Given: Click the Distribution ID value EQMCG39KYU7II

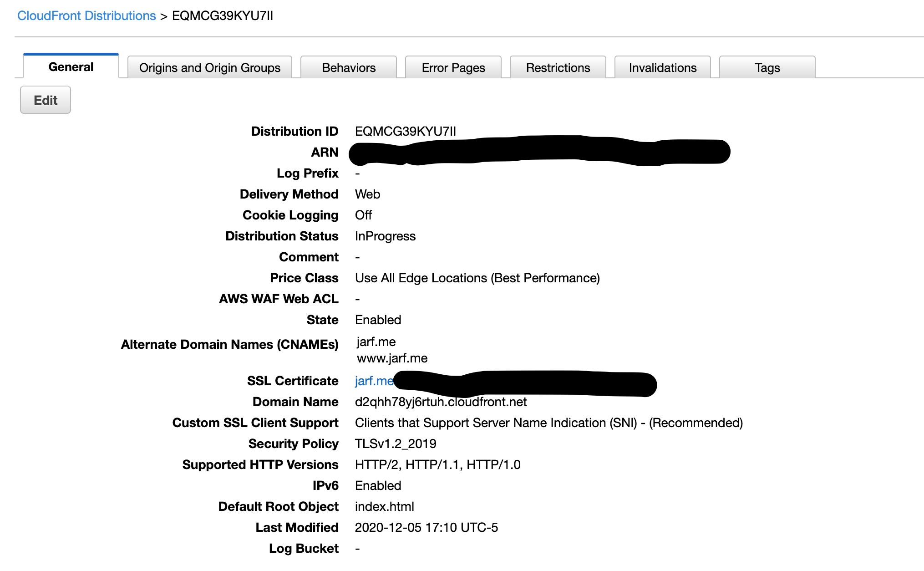Looking at the screenshot, I should point(405,132).
